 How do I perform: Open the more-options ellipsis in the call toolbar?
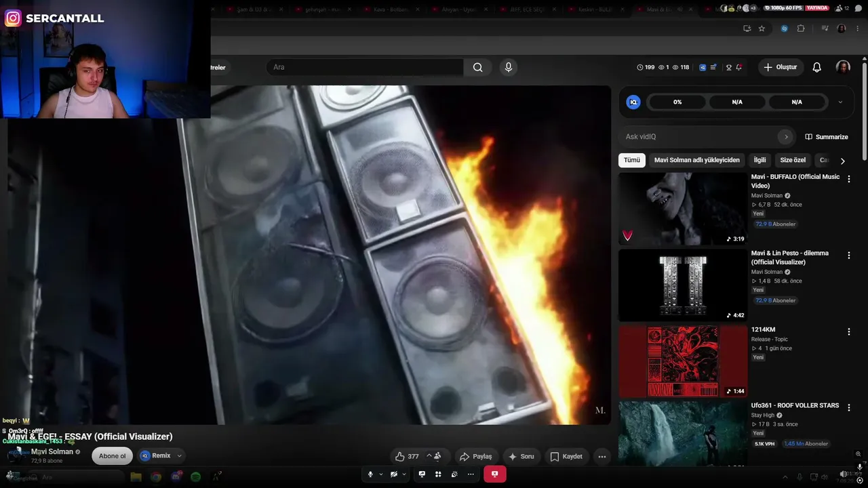coord(471,474)
